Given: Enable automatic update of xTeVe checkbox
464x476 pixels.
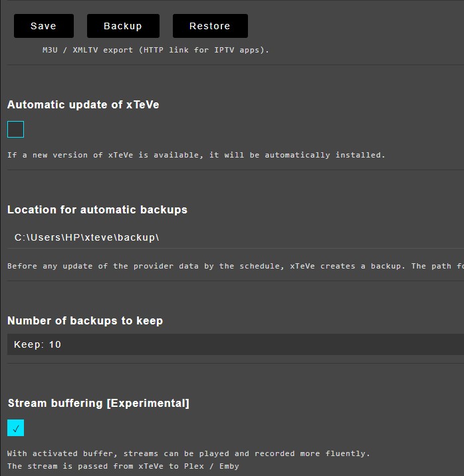Looking at the screenshot, I should click(15, 130).
